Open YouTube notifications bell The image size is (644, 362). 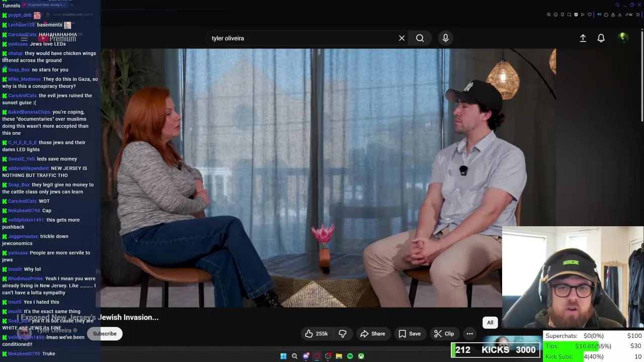coord(601,38)
